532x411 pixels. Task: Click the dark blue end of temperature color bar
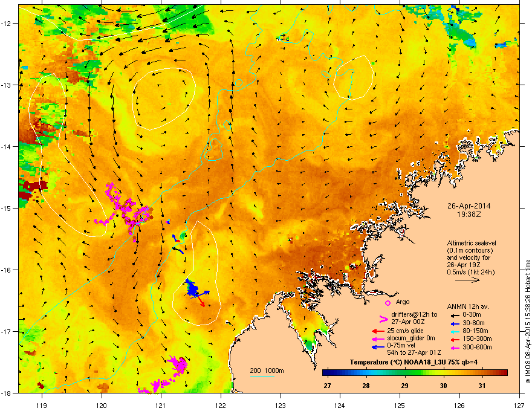(x=326, y=373)
